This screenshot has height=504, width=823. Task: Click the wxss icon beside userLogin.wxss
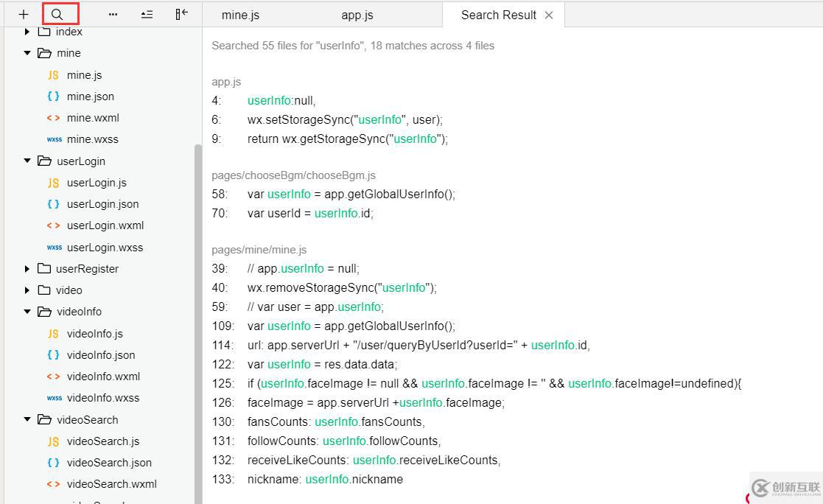click(x=54, y=248)
